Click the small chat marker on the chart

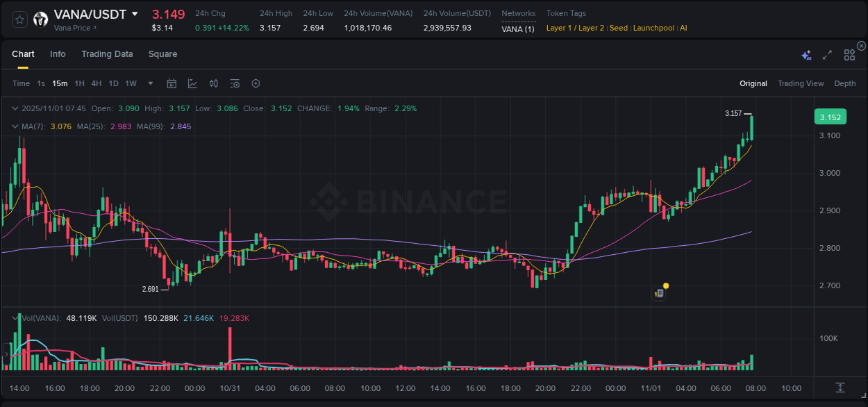(658, 293)
